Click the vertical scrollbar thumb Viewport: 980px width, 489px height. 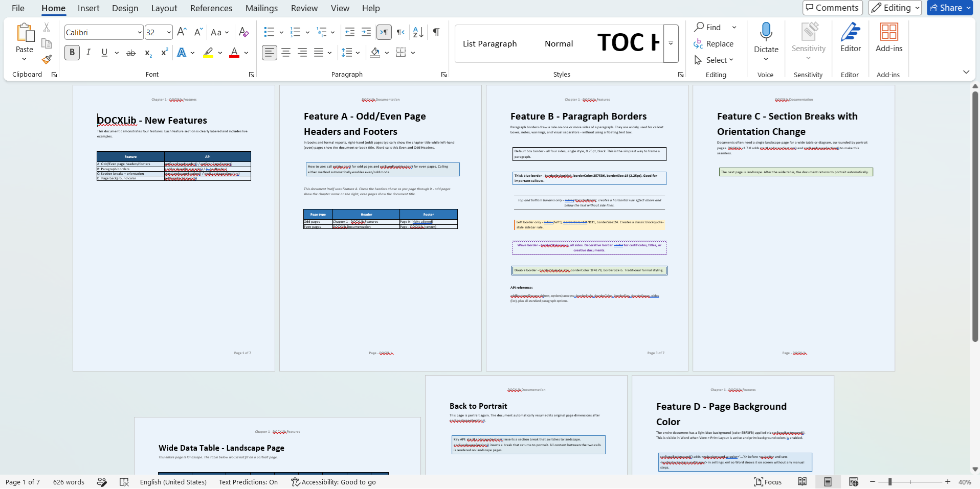(x=975, y=217)
